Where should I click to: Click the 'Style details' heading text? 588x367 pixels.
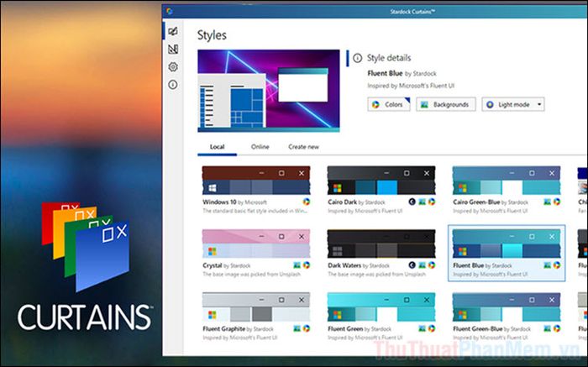[x=389, y=58]
